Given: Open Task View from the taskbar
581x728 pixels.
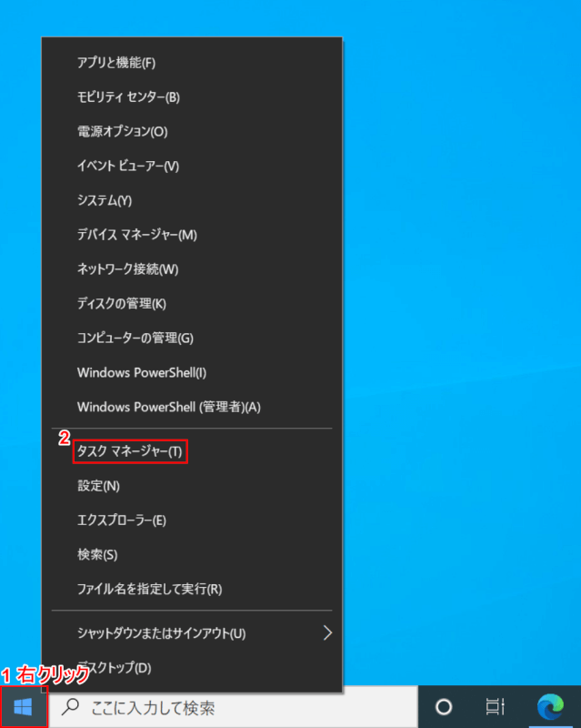Looking at the screenshot, I should pyautogui.click(x=496, y=707).
